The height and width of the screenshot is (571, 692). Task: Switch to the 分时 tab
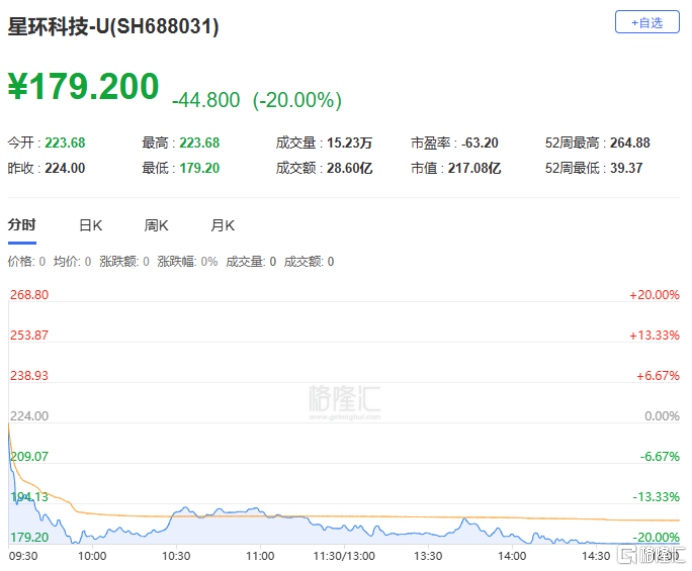22,225
